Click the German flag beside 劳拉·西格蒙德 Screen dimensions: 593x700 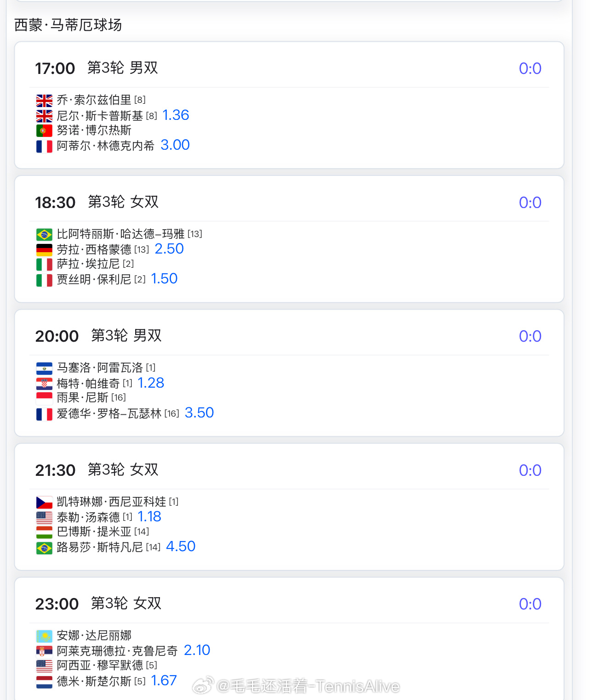(x=44, y=250)
